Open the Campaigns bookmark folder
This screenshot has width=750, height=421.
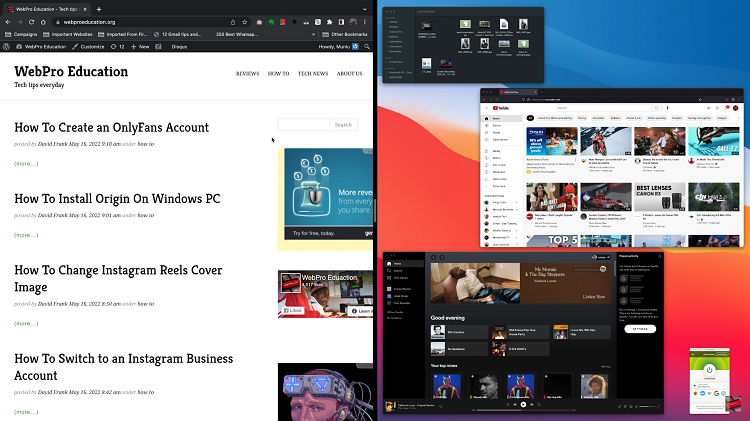point(21,34)
